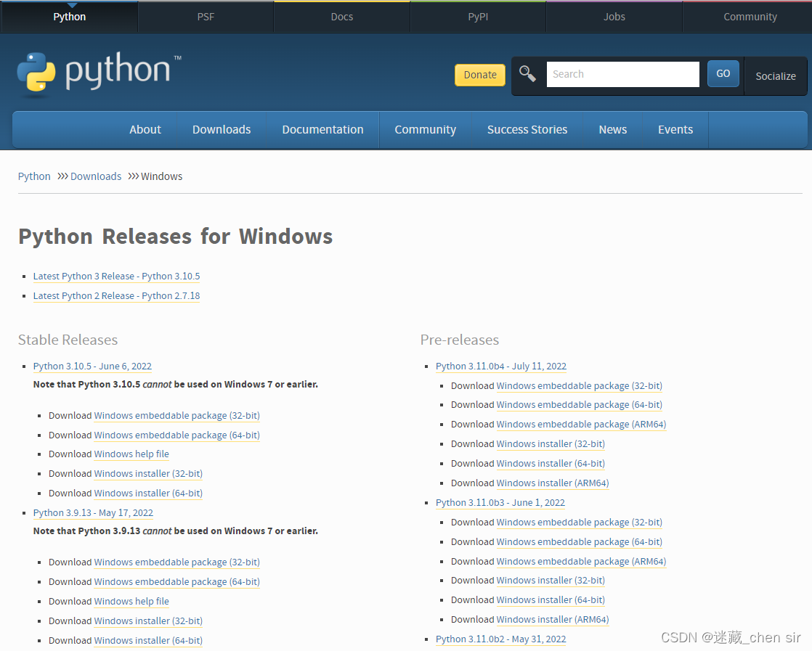Focus the Search input field
The height and width of the screenshot is (651, 812).
coord(623,74)
